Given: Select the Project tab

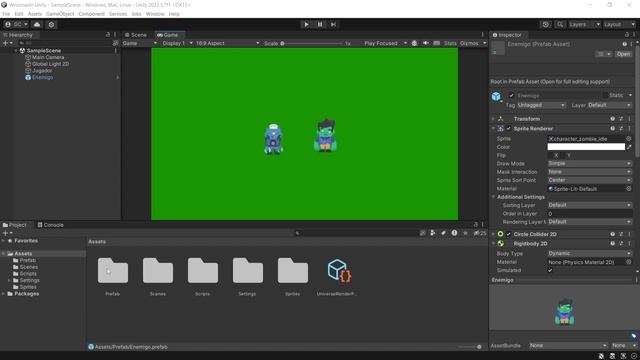Looking at the screenshot, I should pos(15,225).
